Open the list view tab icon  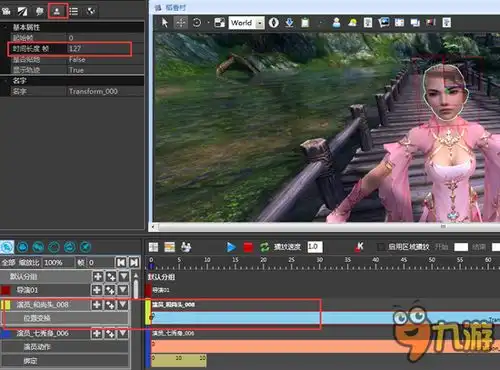[x=73, y=11]
